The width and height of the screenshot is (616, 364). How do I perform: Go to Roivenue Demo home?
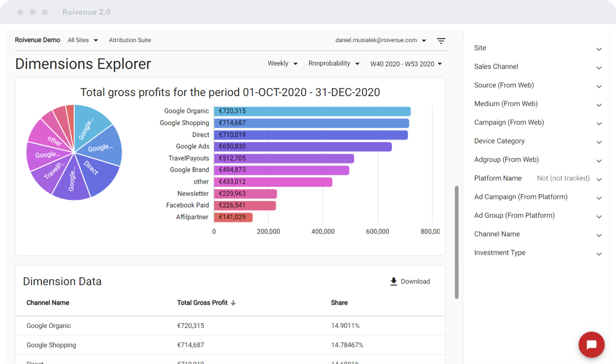(38, 40)
